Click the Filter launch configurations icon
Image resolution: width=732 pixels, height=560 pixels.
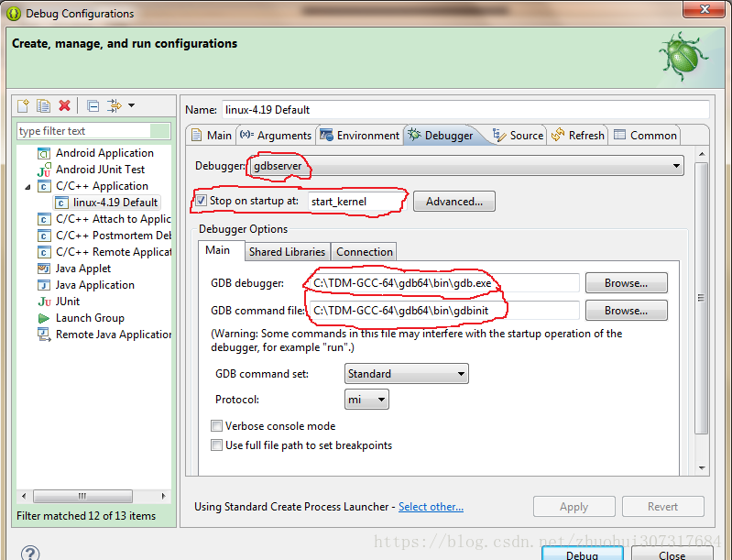pyautogui.click(x=114, y=106)
